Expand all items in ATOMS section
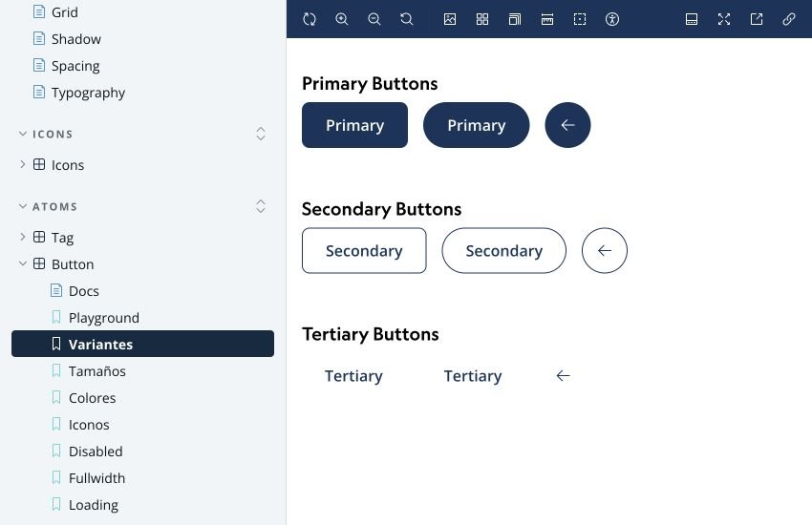The width and height of the screenshot is (812, 525). (x=261, y=206)
